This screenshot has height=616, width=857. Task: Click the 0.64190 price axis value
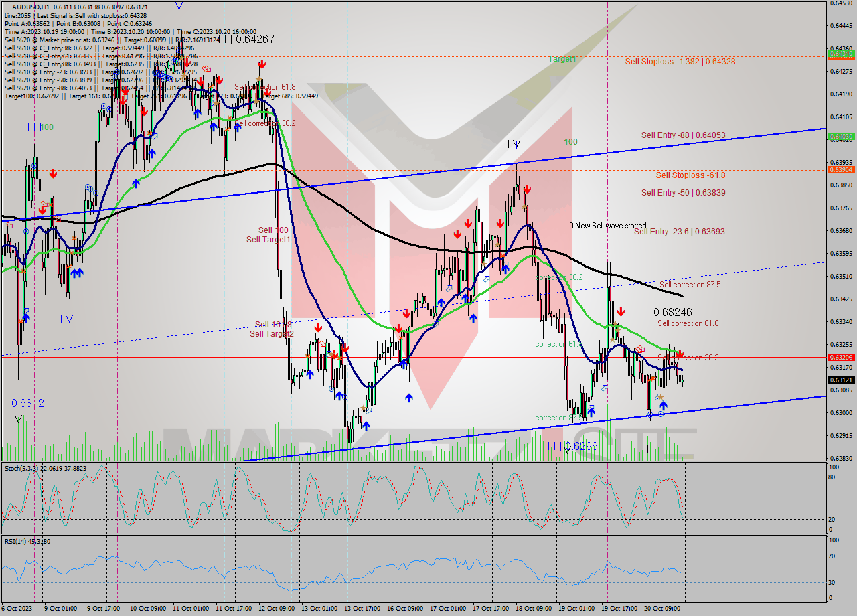(x=842, y=94)
